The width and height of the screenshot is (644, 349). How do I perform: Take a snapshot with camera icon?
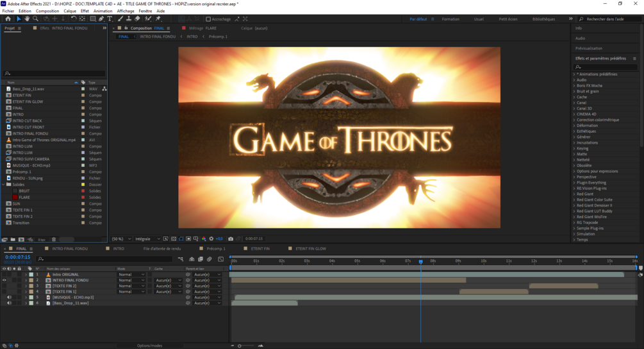click(231, 239)
